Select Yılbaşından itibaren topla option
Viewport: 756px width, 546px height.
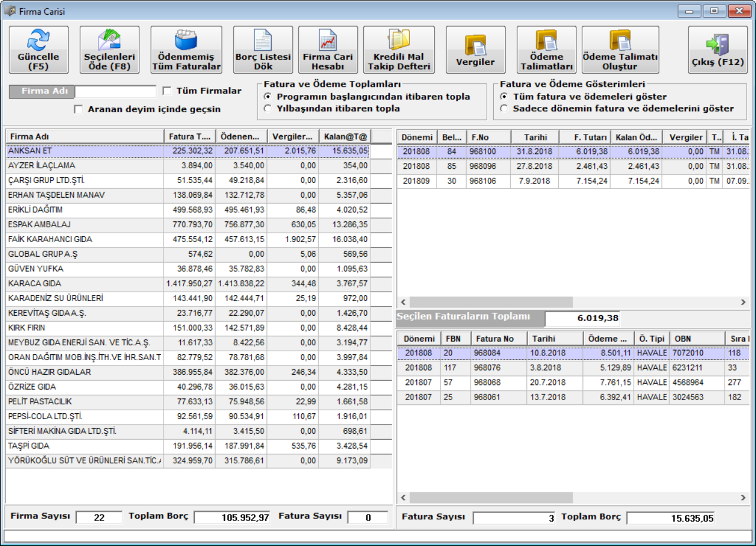(268, 109)
